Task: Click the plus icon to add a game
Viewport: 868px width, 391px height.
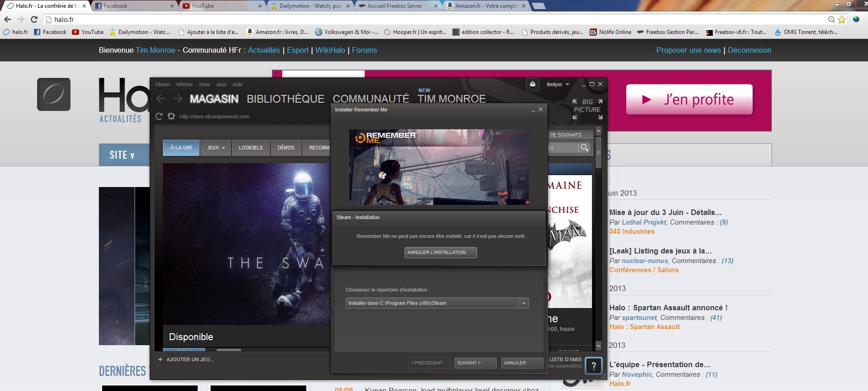Action: pyautogui.click(x=160, y=359)
